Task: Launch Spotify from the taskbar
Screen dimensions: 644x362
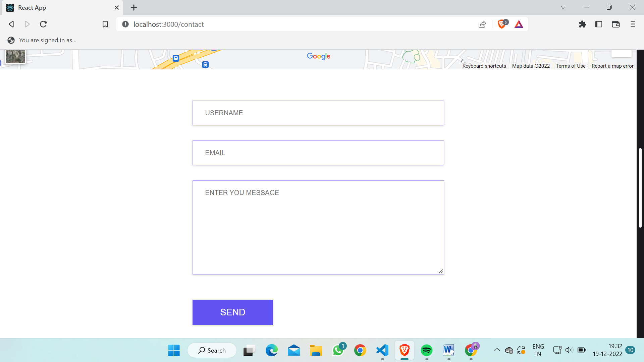Action: pyautogui.click(x=426, y=350)
